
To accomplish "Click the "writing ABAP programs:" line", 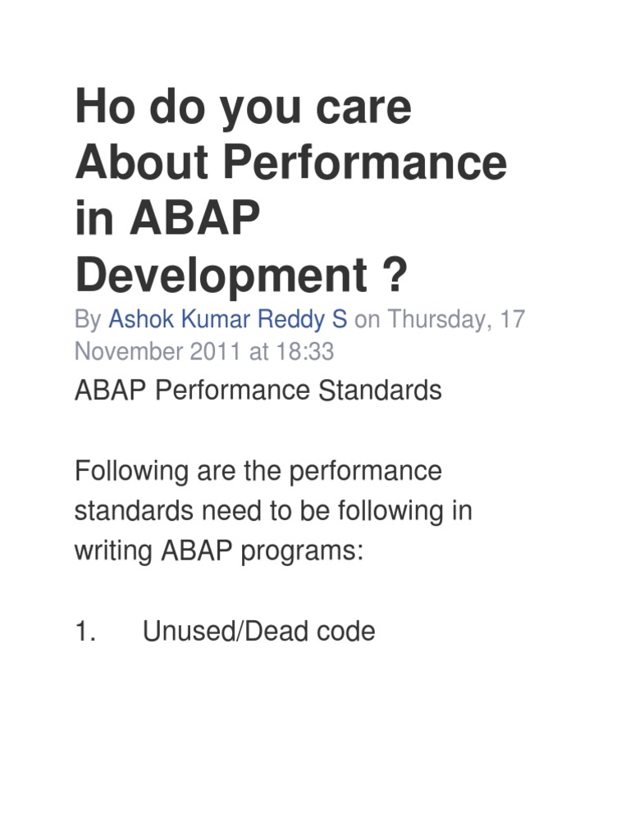I will [218, 550].
